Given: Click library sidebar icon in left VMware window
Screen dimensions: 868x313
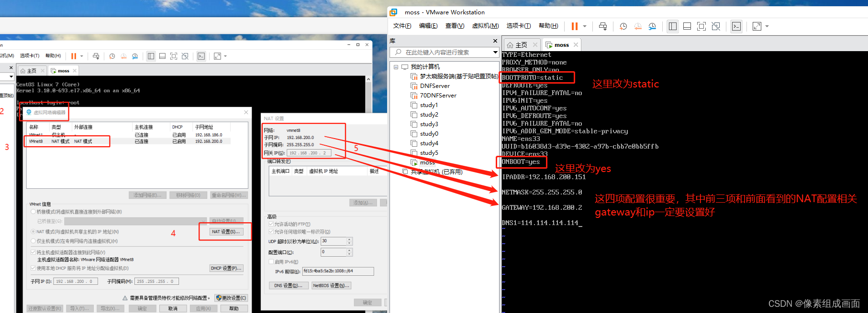Looking at the screenshot, I should point(151,56).
